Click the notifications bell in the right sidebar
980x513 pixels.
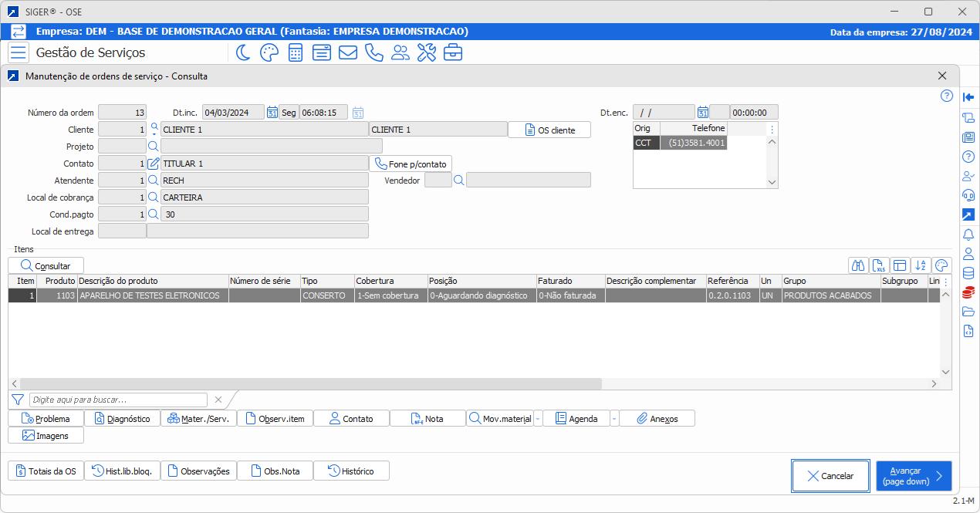pos(968,235)
